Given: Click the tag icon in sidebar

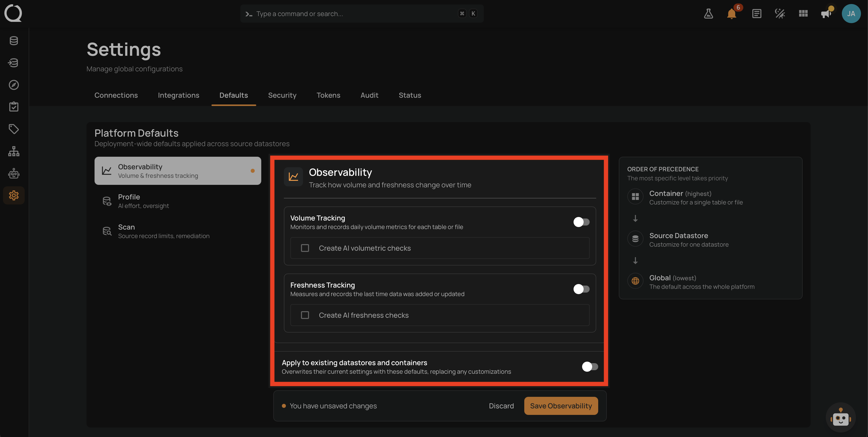Looking at the screenshot, I should (14, 129).
